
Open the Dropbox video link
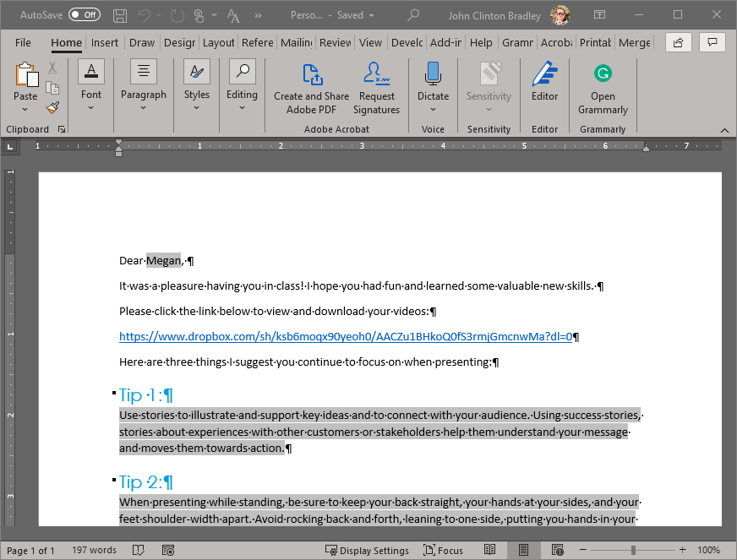346,337
